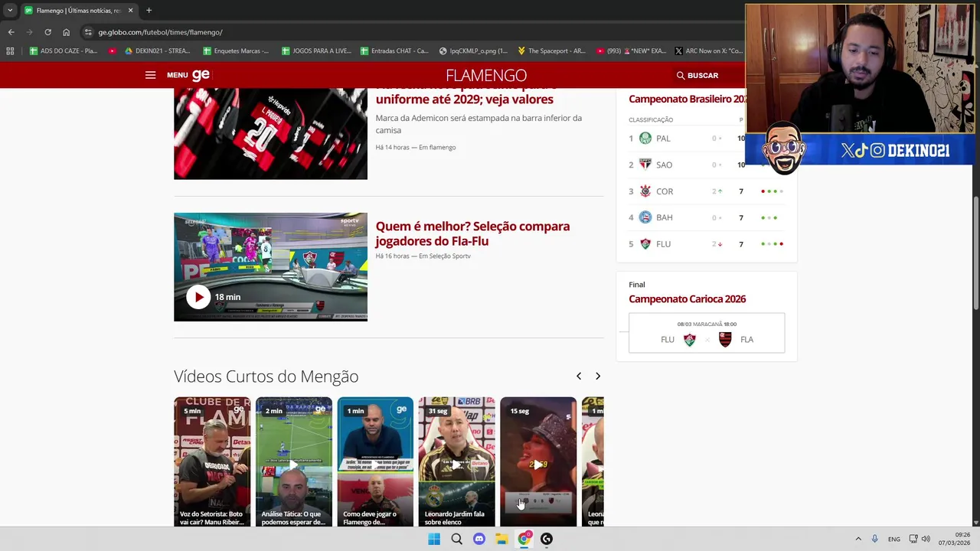Open Campeonato Carioca 2026 link
980x551 pixels.
tap(687, 299)
